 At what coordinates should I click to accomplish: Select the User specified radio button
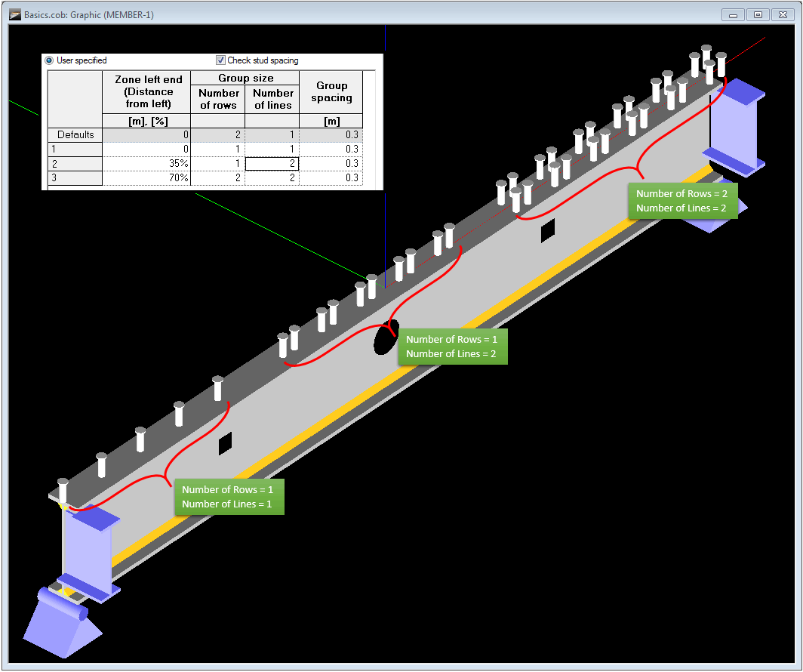(x=48, y=60)
